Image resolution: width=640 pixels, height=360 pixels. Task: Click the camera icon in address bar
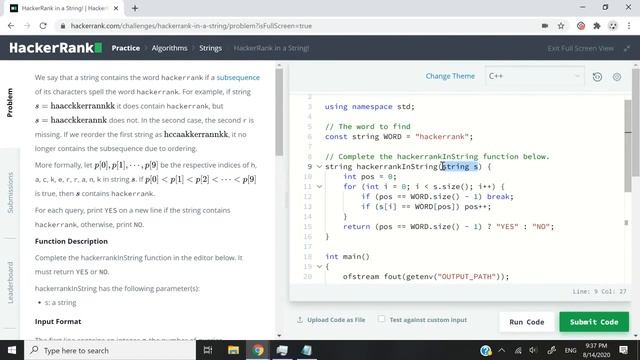(x=544, y=26)
